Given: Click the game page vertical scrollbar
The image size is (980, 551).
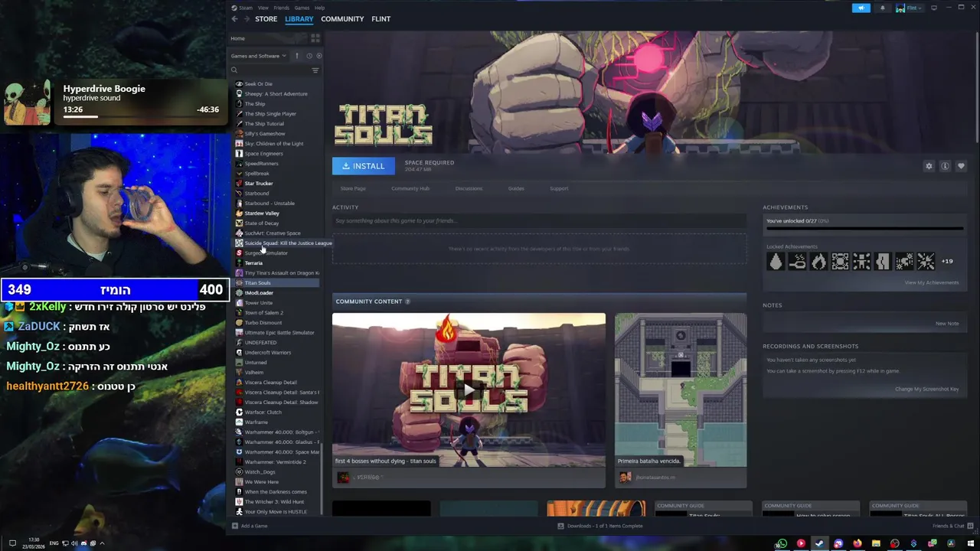Looking at the screenshot, I should [977, 88].
